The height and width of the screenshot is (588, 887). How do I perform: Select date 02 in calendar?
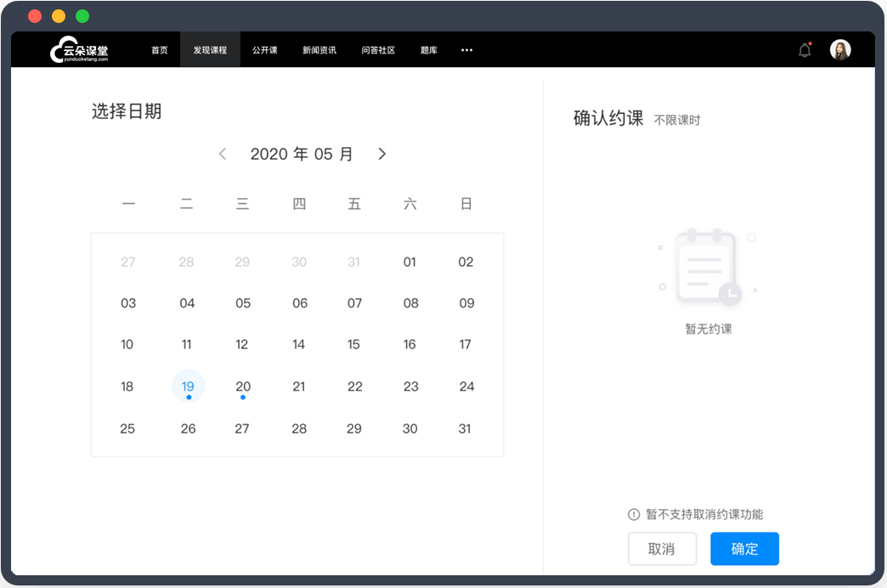pos(466,262)
